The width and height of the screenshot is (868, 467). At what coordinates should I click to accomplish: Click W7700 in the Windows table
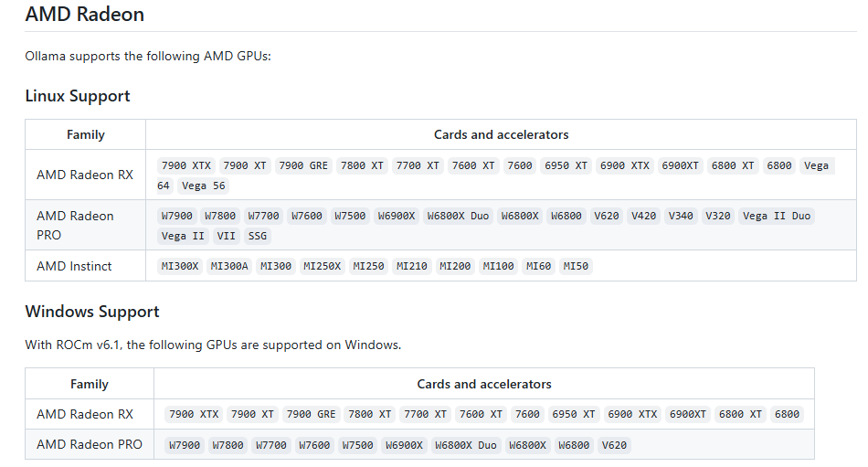(x=270, y=445)
